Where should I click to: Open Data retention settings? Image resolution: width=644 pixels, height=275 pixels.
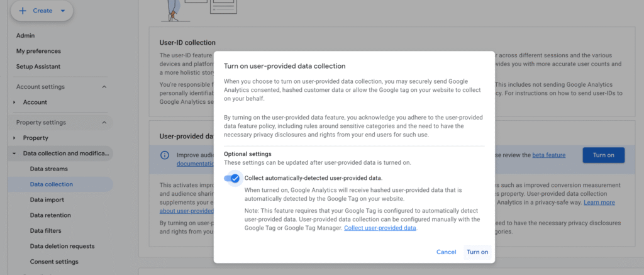click(x=50, y=215)
